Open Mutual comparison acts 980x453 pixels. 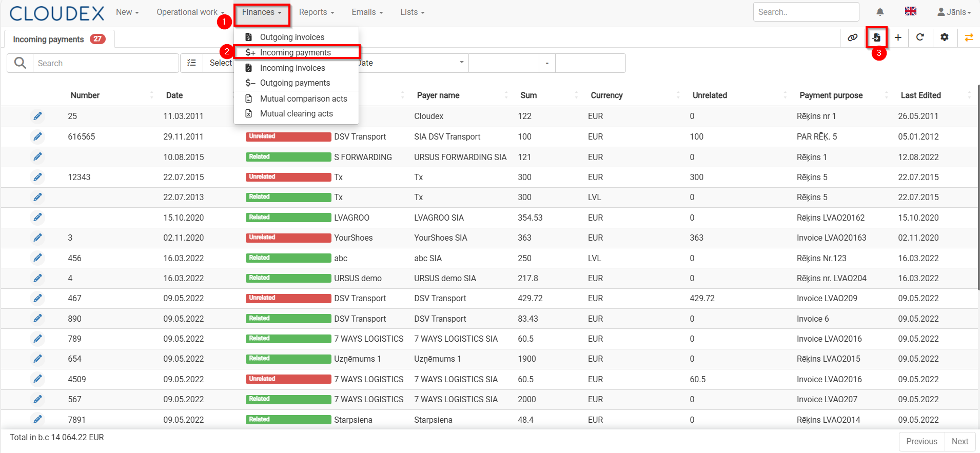coord(296,99)
